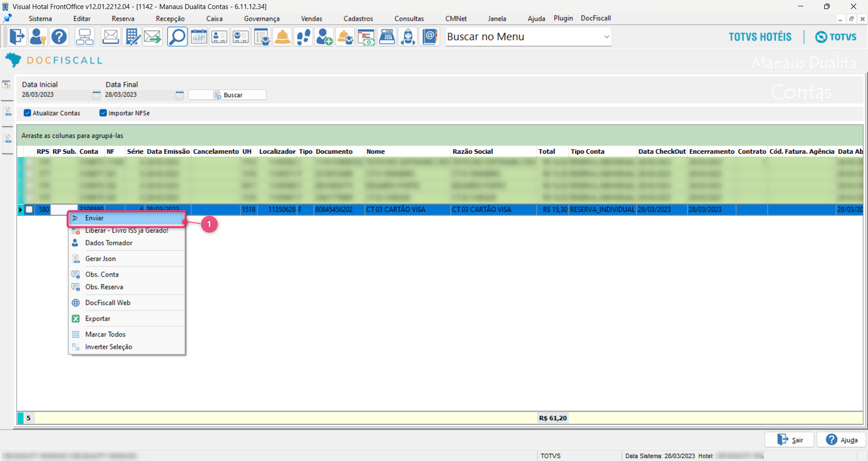Click the add guest plus toolbar icon

point(324,37)
